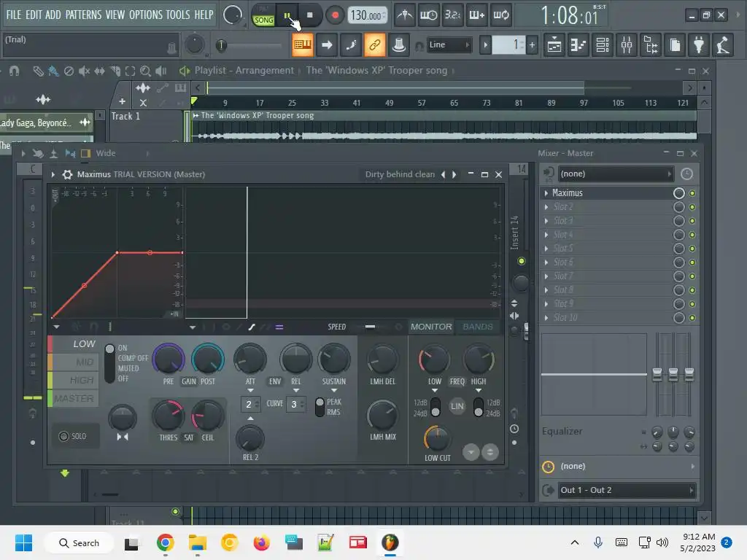Screen dimensions: 747x560
Task: Click the tempo 130.000 field
Action: coord(366,15)
